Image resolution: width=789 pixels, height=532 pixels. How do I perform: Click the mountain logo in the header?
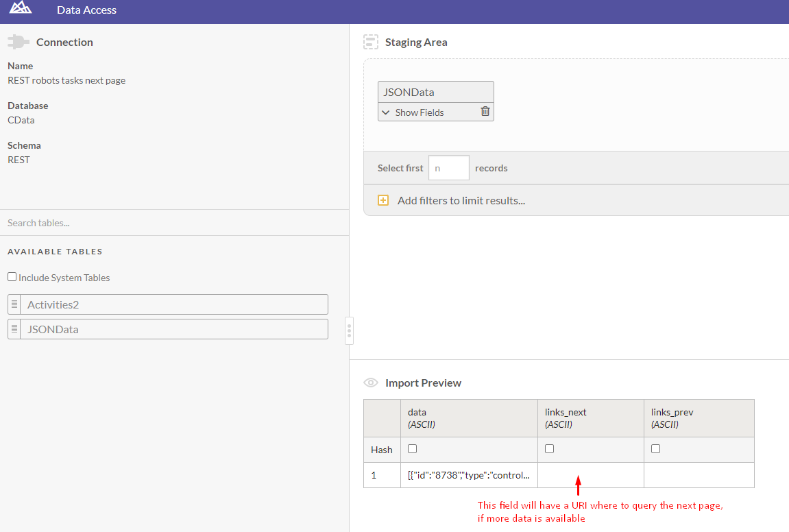(x=19, y=9)
